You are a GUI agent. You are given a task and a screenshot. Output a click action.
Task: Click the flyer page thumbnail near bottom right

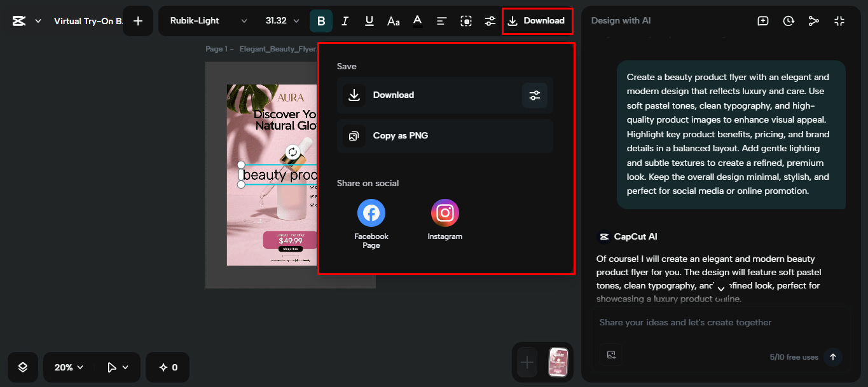tap(558, 362)
